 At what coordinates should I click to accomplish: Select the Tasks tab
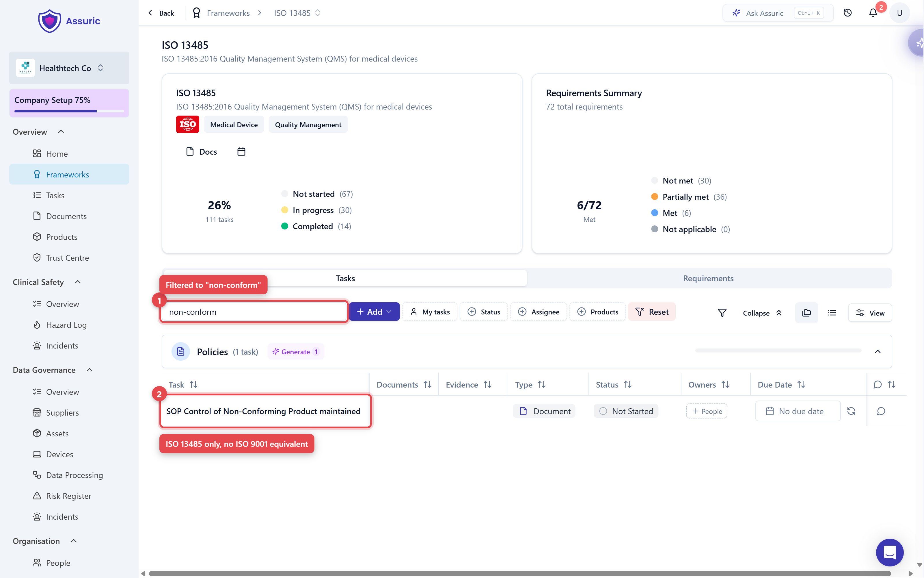click(345, 278)
